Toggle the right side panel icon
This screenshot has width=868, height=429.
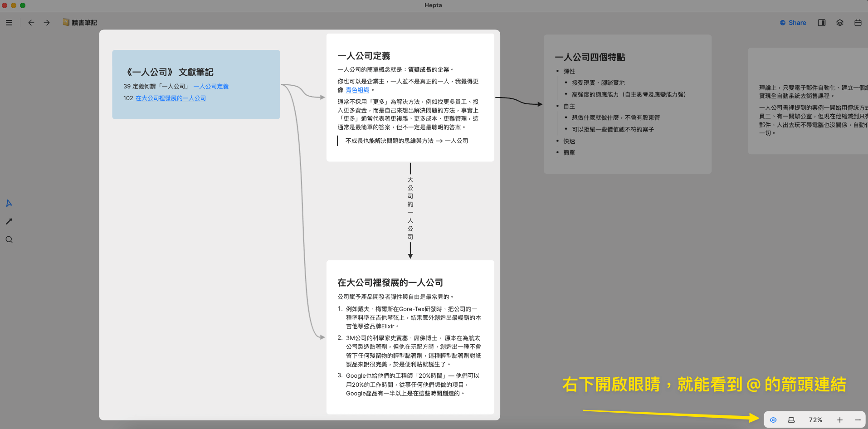coord(822,23)
